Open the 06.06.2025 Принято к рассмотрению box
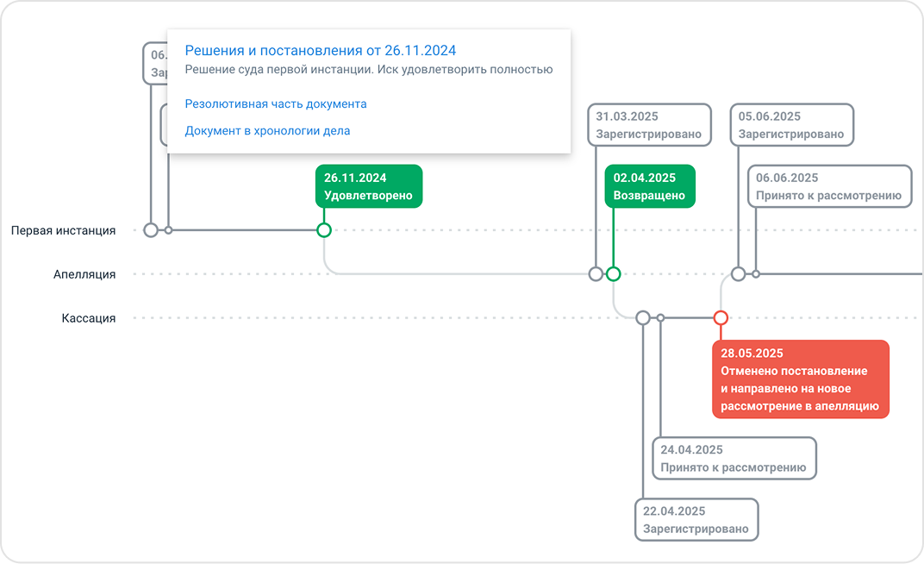 828,186
